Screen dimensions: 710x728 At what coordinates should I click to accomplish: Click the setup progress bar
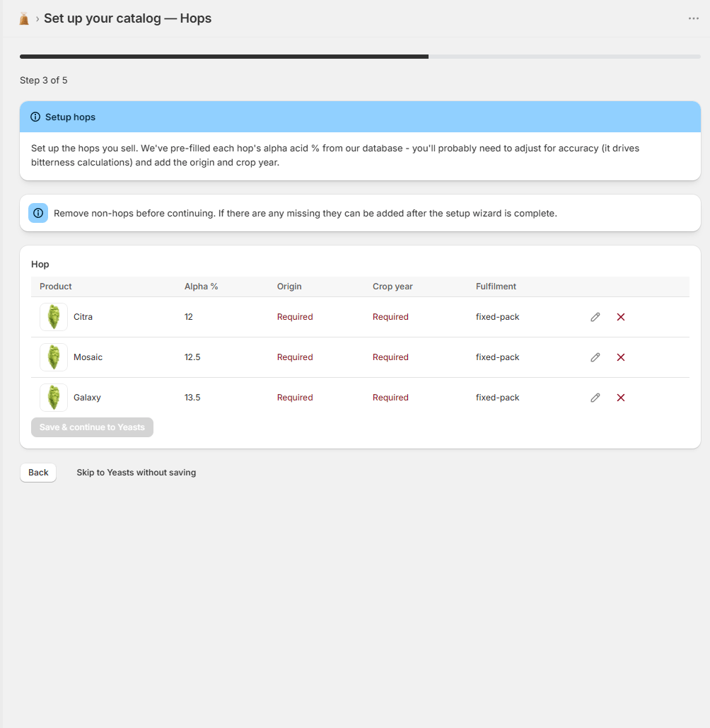coord(360,57)
